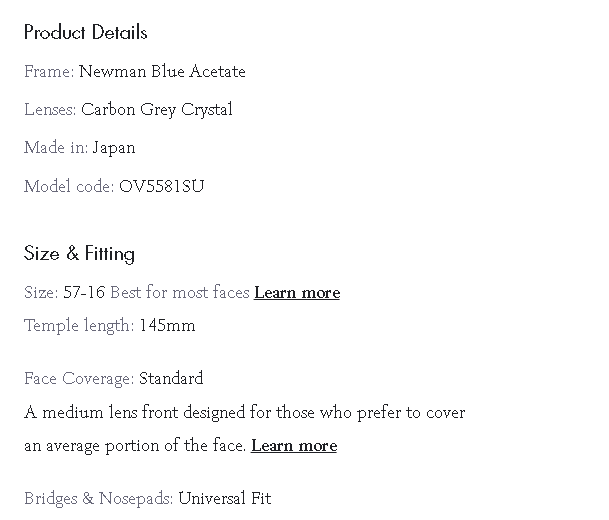This screenshot has width=609, height=520.
Task: Click the Japan country value
Action: [114, 148]
